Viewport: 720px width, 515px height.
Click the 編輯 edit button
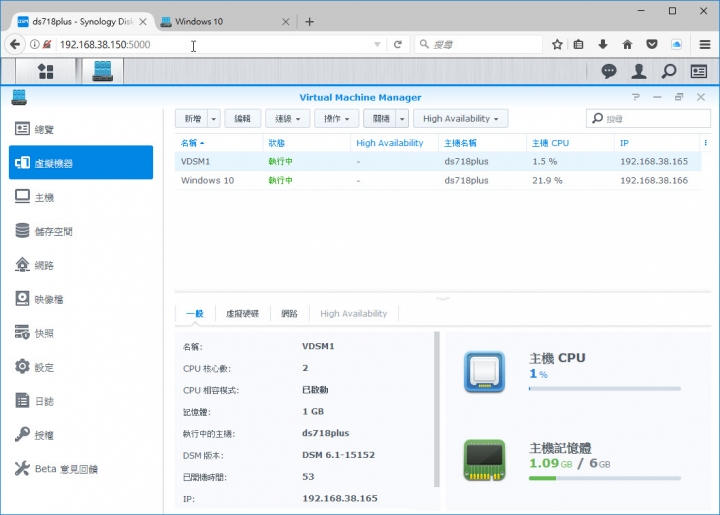click(x=242, y=118)
